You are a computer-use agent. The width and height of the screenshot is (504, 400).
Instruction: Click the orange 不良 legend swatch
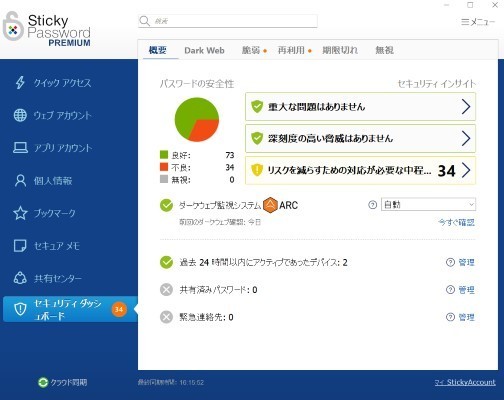coord(164,167)
